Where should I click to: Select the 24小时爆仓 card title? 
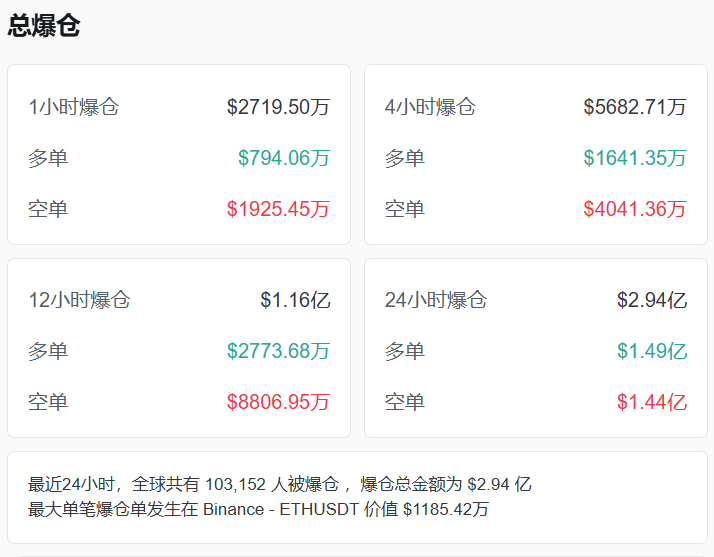point(436,300)
